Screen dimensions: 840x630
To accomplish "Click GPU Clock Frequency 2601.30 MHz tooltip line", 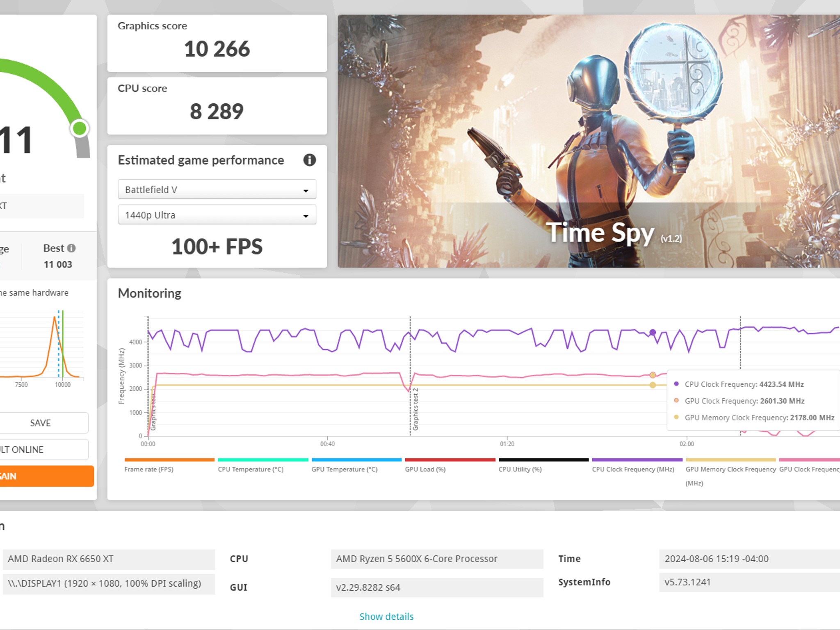I will pos(739,401).
